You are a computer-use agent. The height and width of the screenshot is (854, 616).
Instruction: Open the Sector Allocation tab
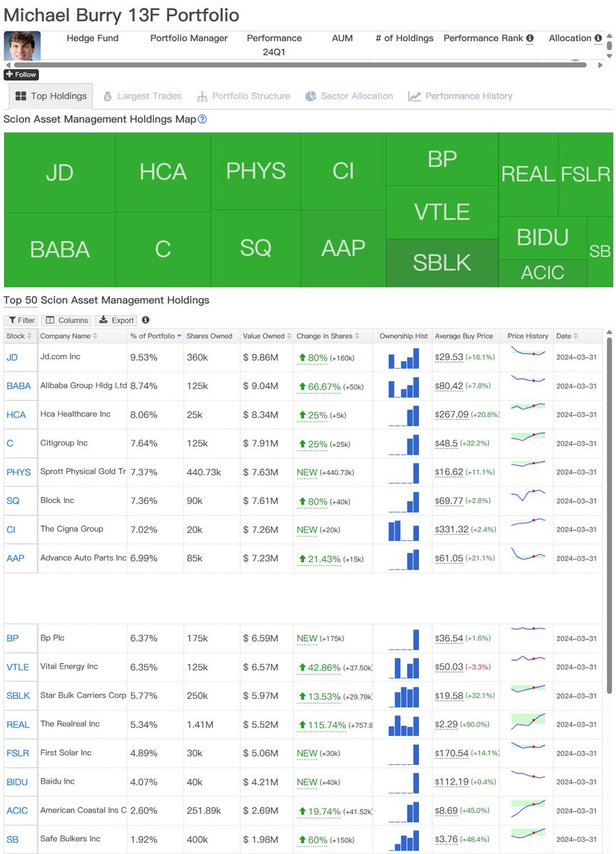pyautogui.click(x=349, y=96)
